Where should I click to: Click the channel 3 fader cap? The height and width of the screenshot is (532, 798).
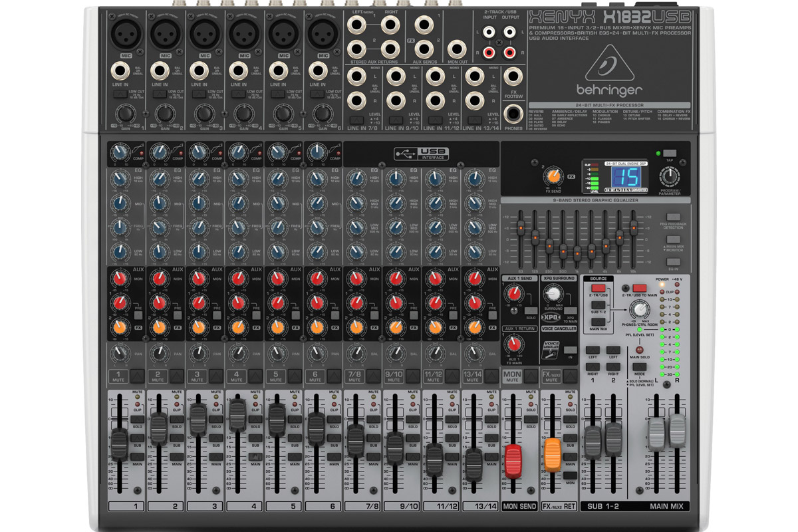click(x=198, y=419)
